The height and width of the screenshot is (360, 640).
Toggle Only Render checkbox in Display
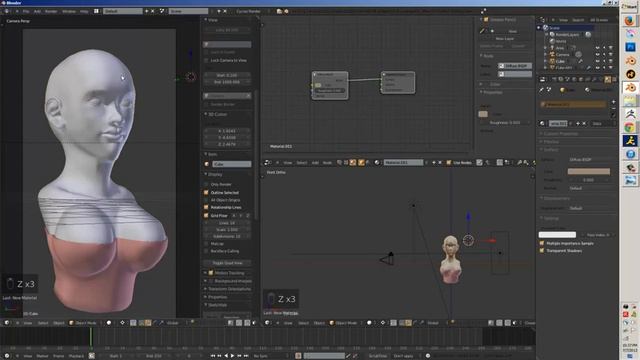point(206,184)
